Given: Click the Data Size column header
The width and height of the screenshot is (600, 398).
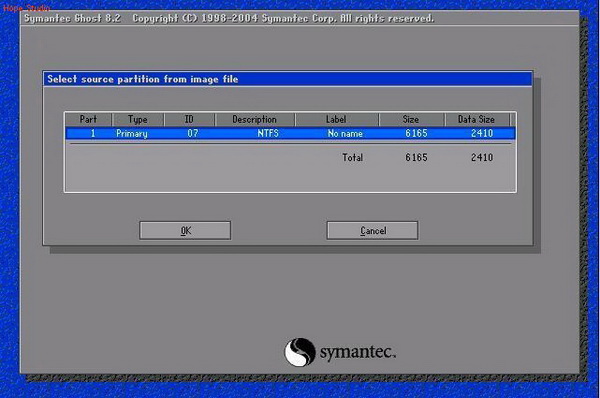Looking at the screenshot, I should (x=477, y=119).
